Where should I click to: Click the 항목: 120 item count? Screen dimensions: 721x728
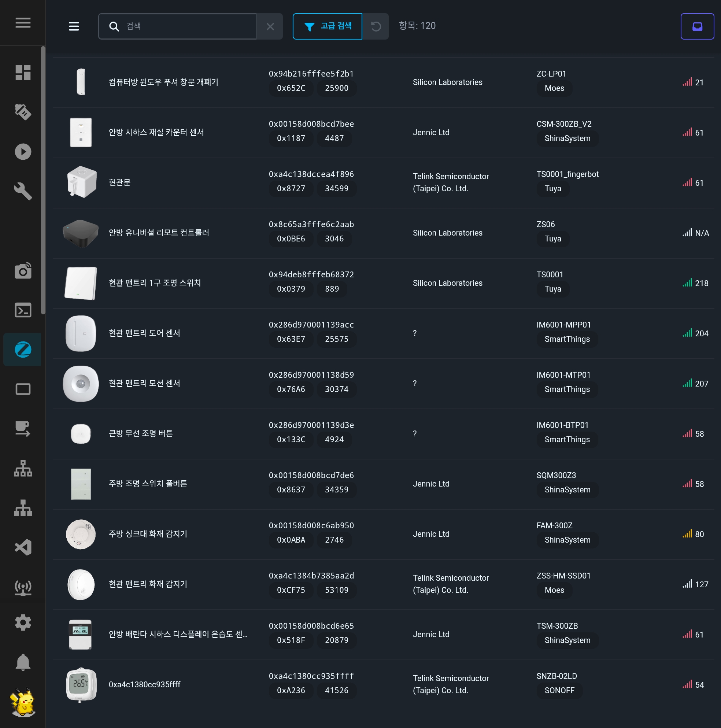pyautogui.click(x=417, y=26)
